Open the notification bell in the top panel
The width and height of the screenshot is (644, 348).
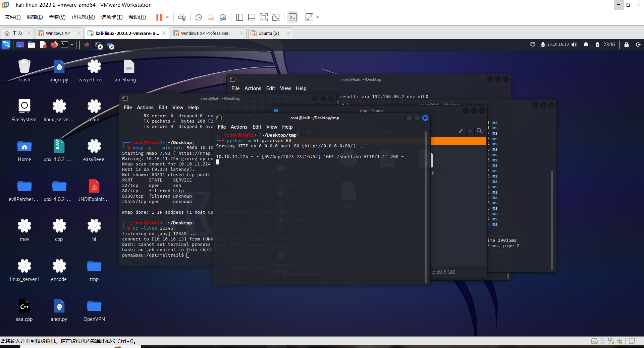[586, 45]
